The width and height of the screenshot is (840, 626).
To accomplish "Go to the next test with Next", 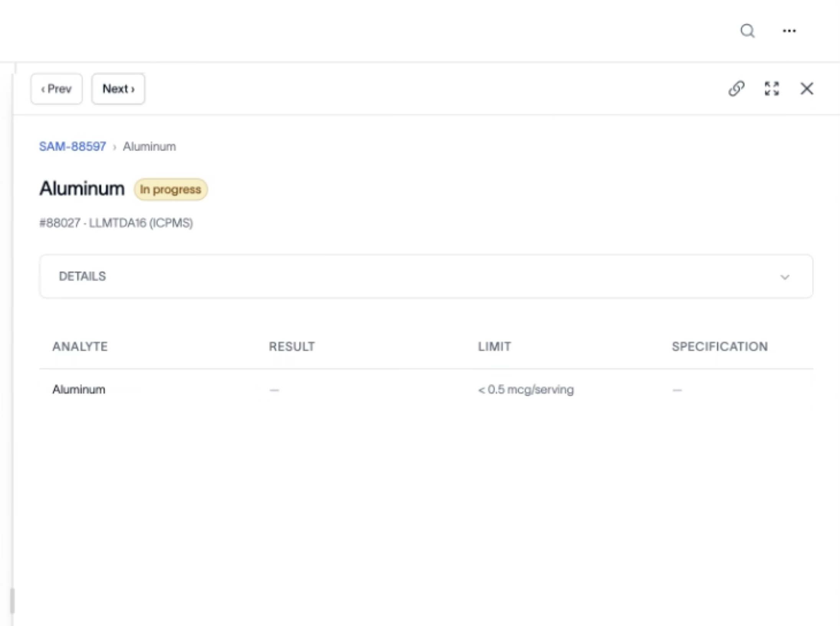I will pyautogui.click(x=118, y=89).
